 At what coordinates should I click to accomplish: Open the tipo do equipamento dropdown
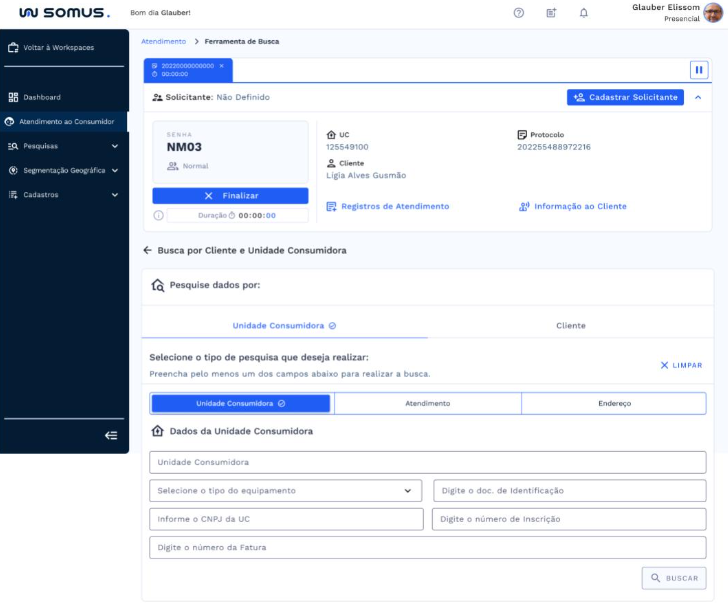(286, 491)
